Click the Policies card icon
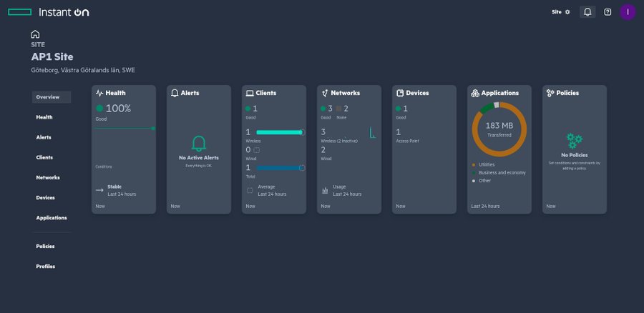644x313 pixels. [550, 93]
